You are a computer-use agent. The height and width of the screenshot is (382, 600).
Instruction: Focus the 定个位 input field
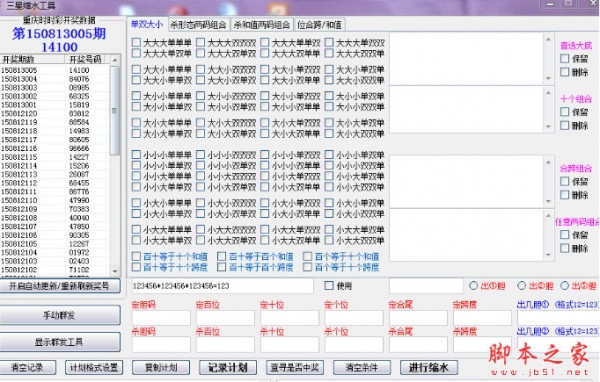click(354, 318)
